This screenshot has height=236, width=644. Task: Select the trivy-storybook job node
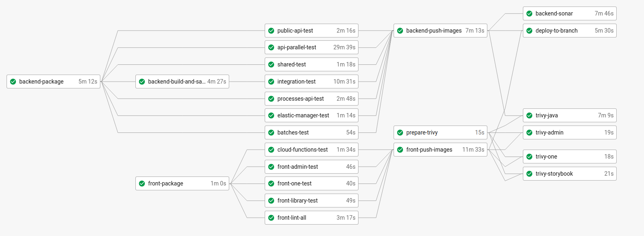pos(554,174)
